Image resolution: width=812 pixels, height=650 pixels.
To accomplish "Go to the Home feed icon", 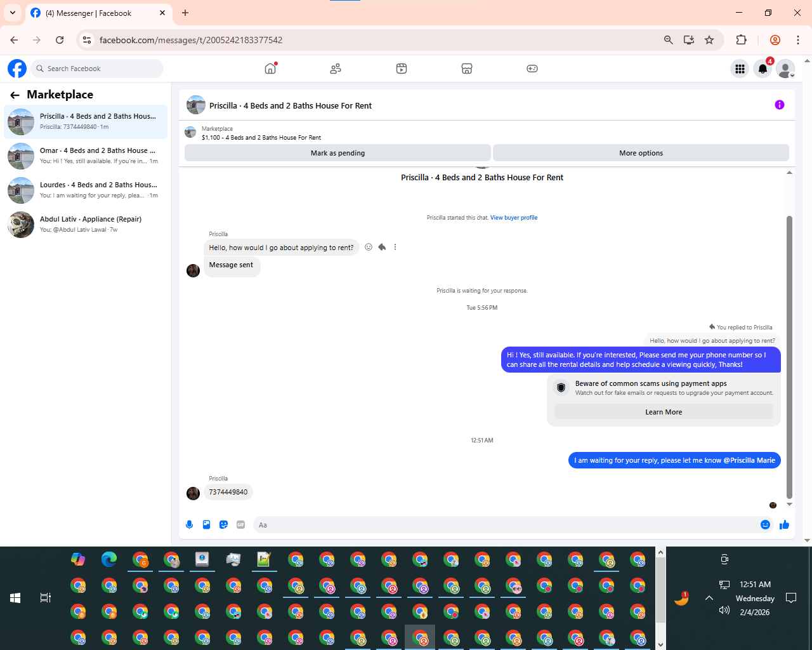I will 271,69.
